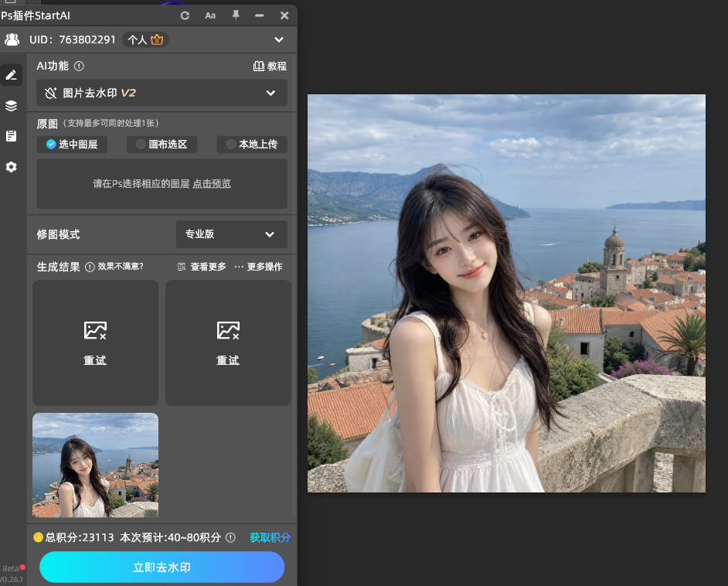This screenshot has height=586, width=728.
Task: Open the 教程 tutorial link
Action: coord(270,66)
